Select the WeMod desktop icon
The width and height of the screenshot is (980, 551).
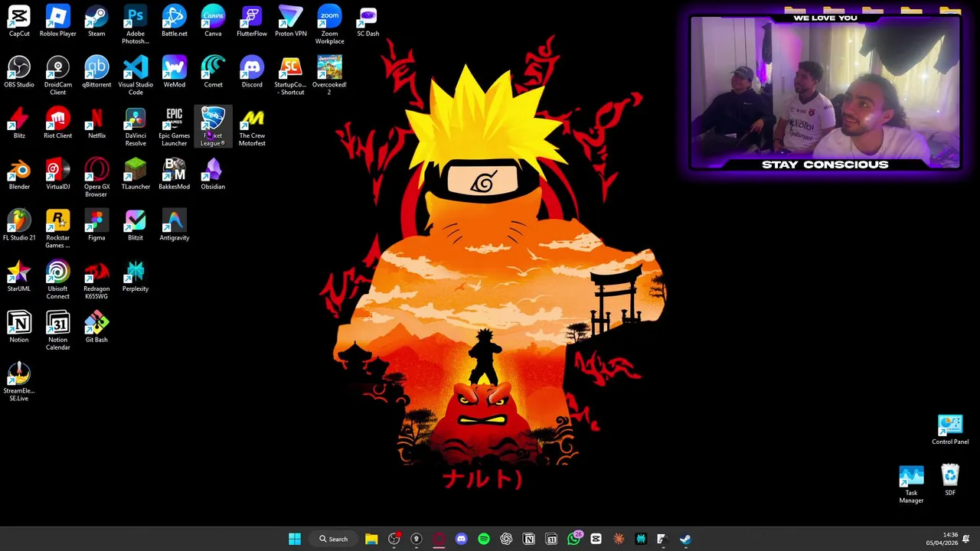pos(174,73)
